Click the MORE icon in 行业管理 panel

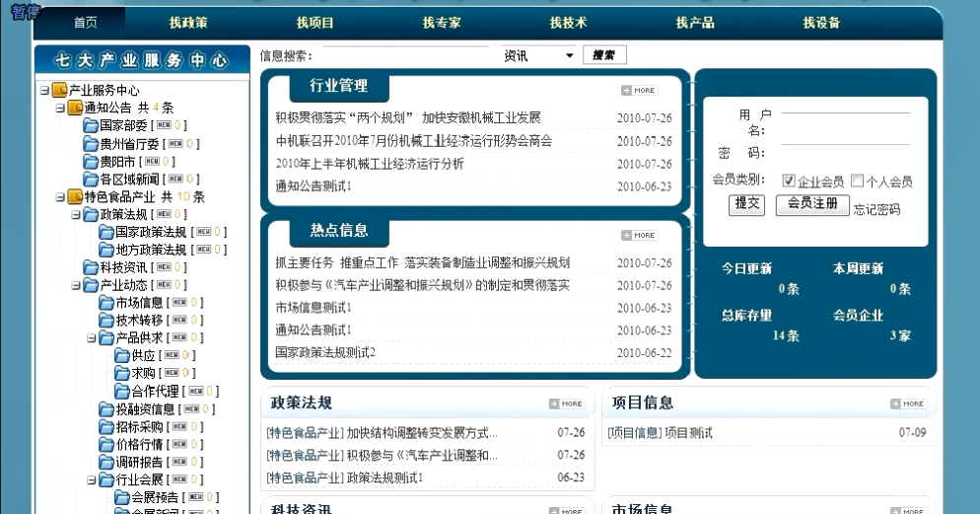(639, 91)
